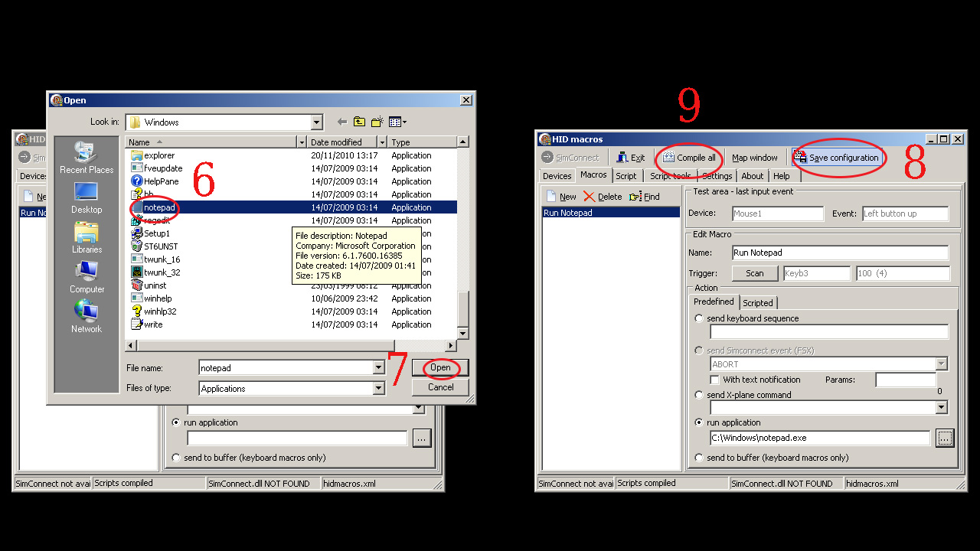The width and height of the screenshot is (980, 551).
Task: Click the Scan trigger button
Action: pyautogui.click(x=755, y=273)
